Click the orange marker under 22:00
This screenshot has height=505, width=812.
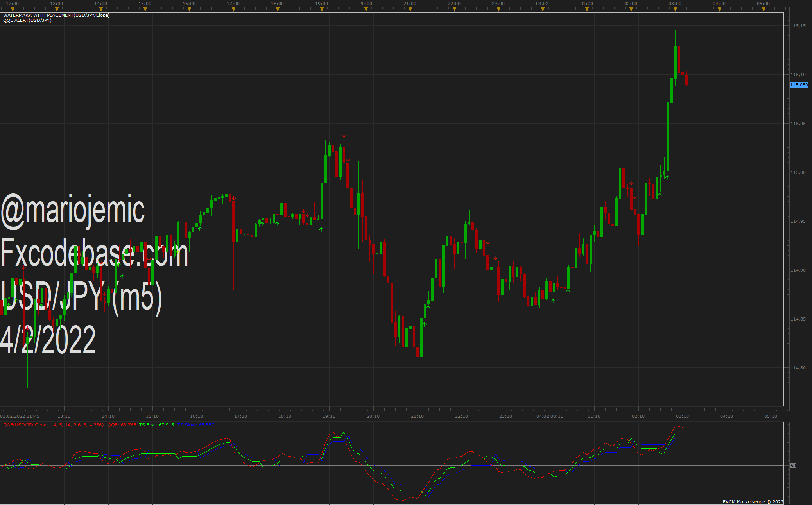click(x=454, y=9)
